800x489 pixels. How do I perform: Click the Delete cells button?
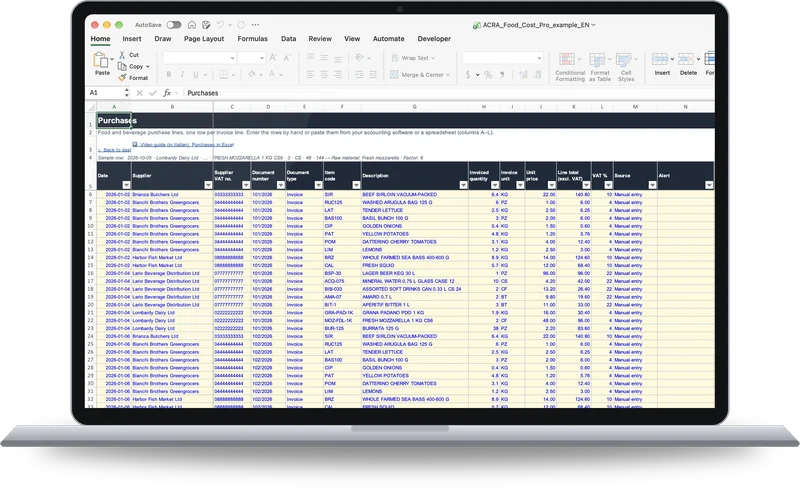point(688,64)
